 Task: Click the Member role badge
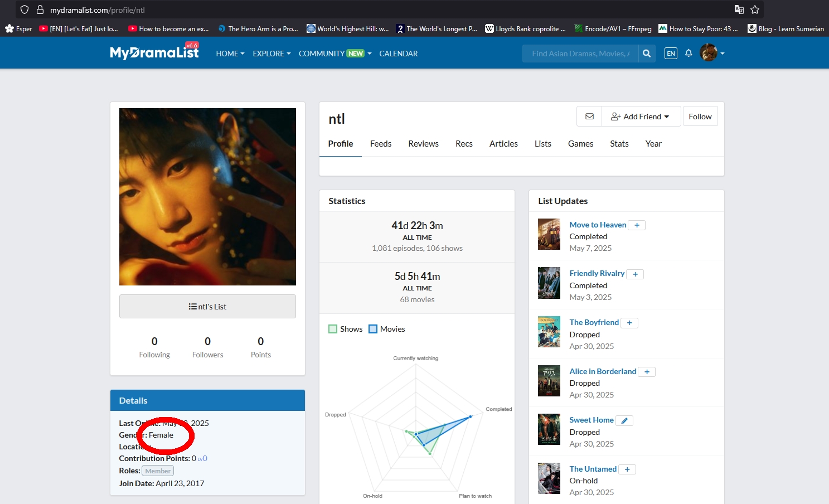158,471
